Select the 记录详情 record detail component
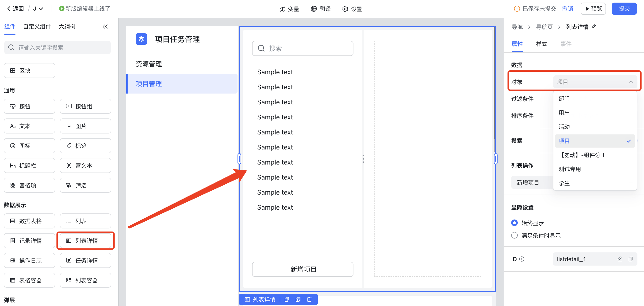Screen dimensions: 644x306 [30, 241]
